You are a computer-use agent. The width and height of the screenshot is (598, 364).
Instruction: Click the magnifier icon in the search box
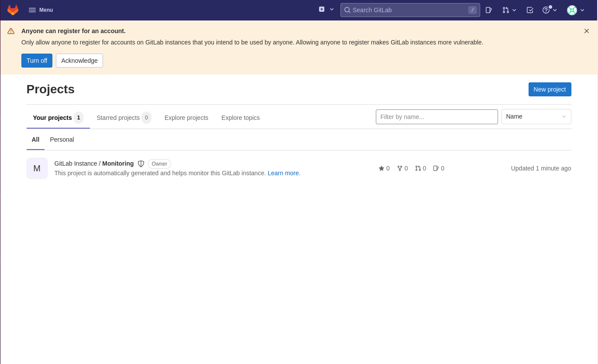tap(347, 10)
